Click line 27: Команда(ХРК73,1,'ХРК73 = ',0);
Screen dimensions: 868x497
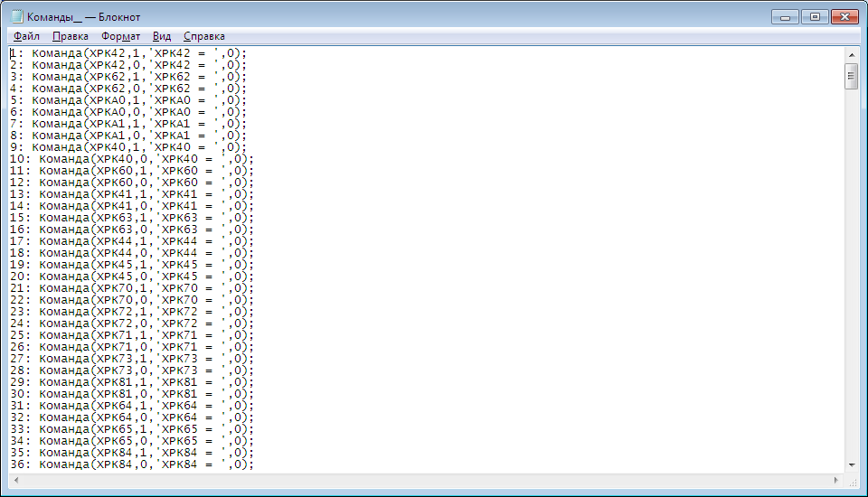tap(132, 359)
